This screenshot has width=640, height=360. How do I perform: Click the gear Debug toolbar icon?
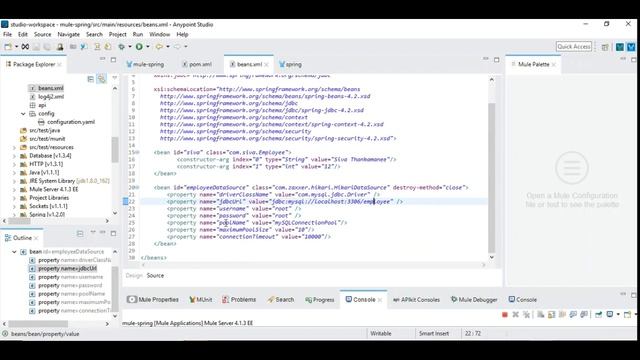121,47
